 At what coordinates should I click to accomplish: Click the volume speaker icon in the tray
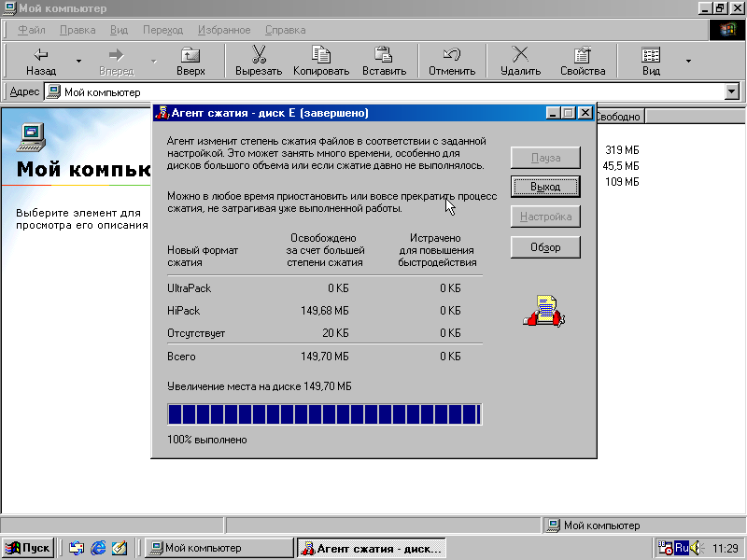pyautogui.click(x=694, y=548)
